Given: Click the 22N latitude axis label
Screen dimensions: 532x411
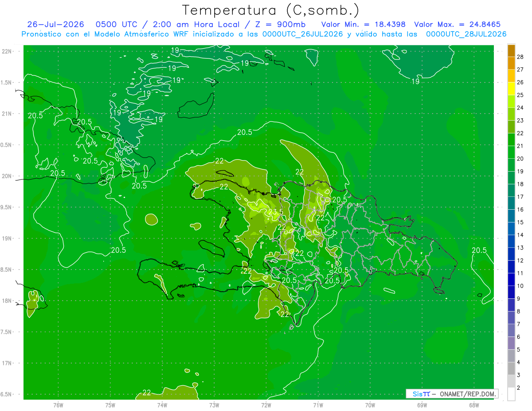Looking at the screenshot, I should [x=8, y=51].
